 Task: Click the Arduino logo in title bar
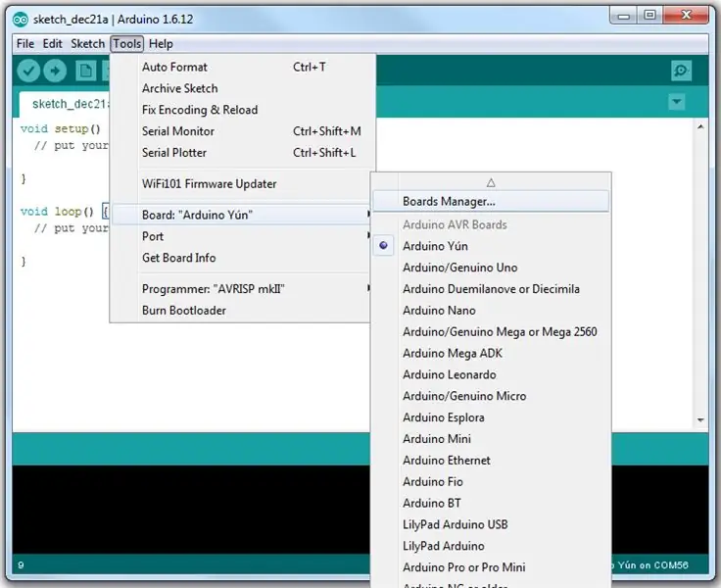[21, 20]
